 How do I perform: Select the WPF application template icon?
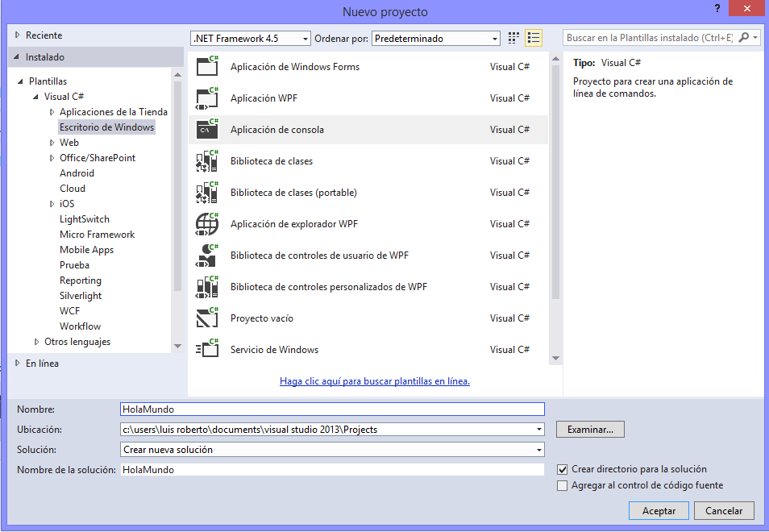point(207,98)
